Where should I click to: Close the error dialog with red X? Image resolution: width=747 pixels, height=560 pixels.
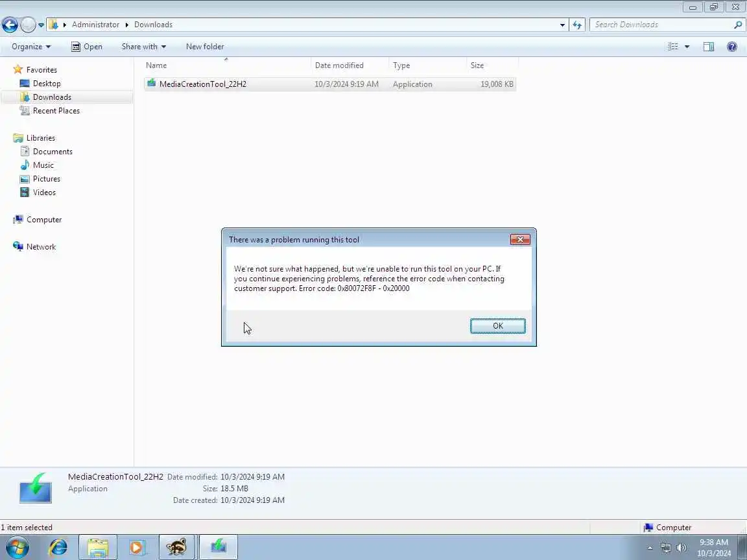(x=520, y=240)
